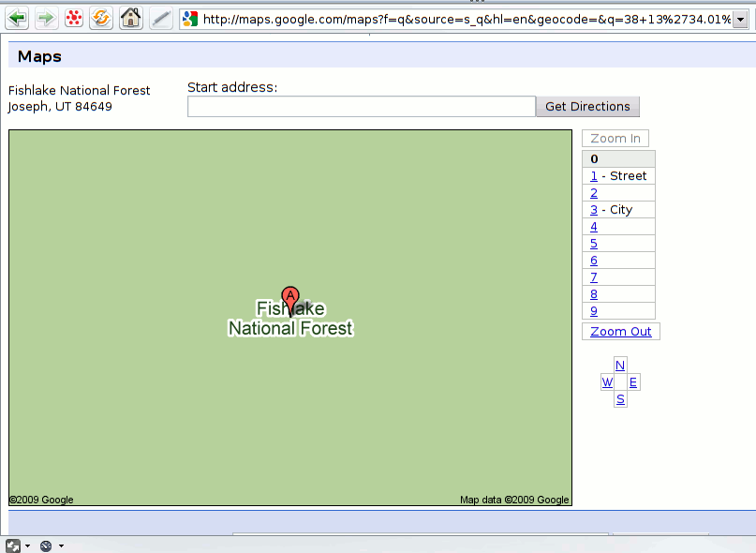Screen dimensions: 756x553
Task: Click the red dots stop-loading icon
Action: (74, 18)
